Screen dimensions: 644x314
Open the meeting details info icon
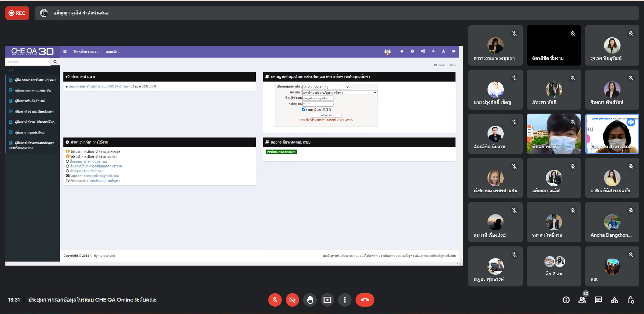coord(566,300)
